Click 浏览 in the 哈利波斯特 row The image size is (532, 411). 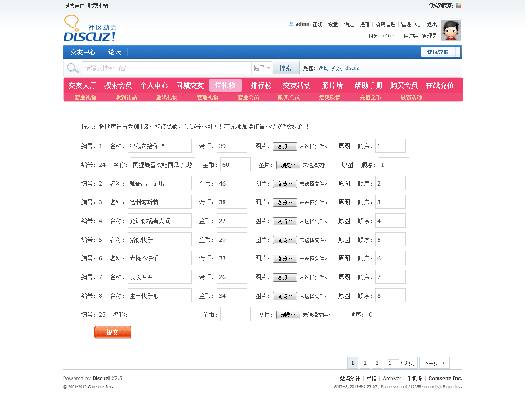click(285, 203)
